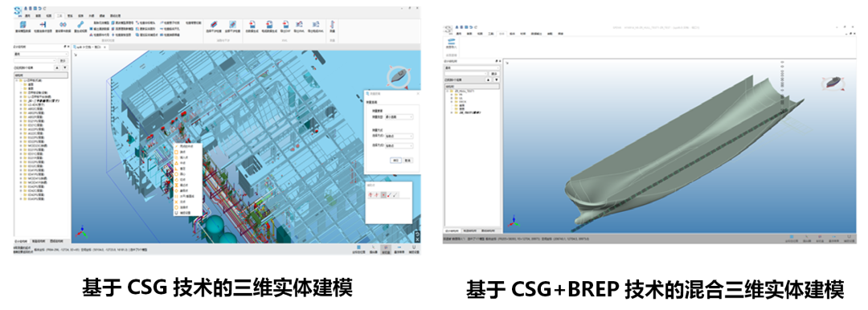This screenshot has width=868, height=310.
Task: Choose triangle midpoint snap in context menu
Action: click(187, 163)
